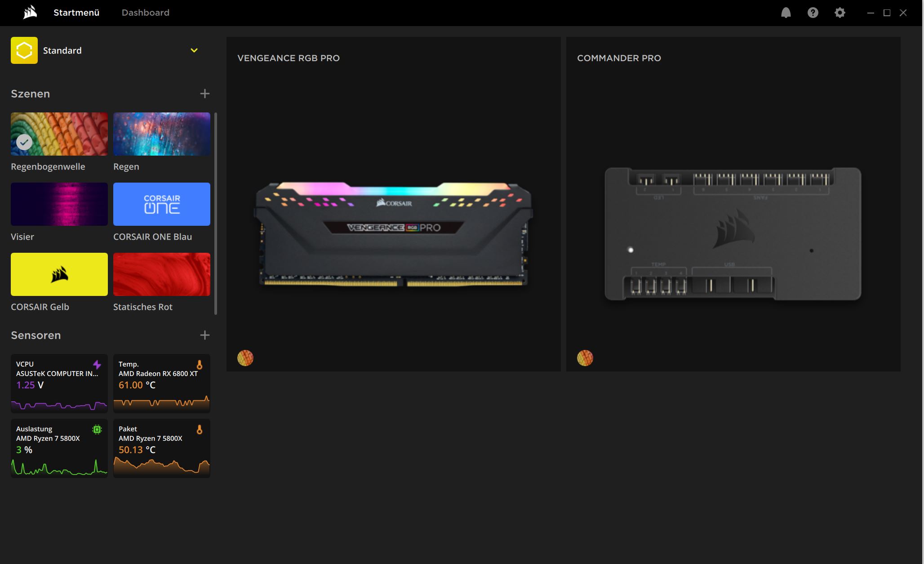
Task: Click the plus icon beside Szenen
Action: [x=204, y=94]
